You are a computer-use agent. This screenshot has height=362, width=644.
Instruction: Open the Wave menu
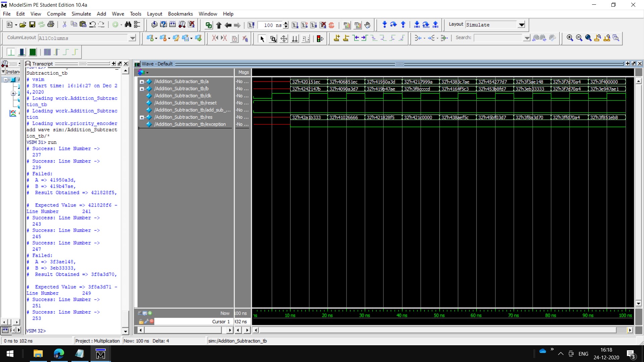click(118, 14)
